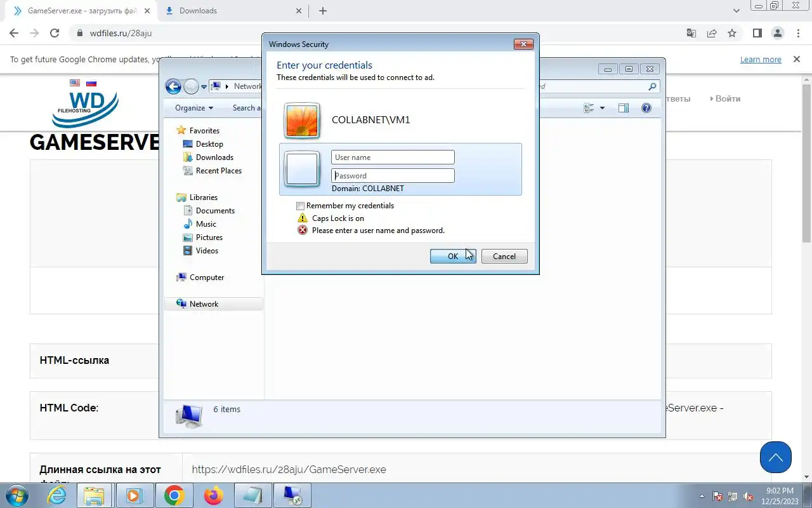This screenshot has height=508, width=812.
Task: Open Windows Media Player taskbar icon
Action: (x=134, y=495)
